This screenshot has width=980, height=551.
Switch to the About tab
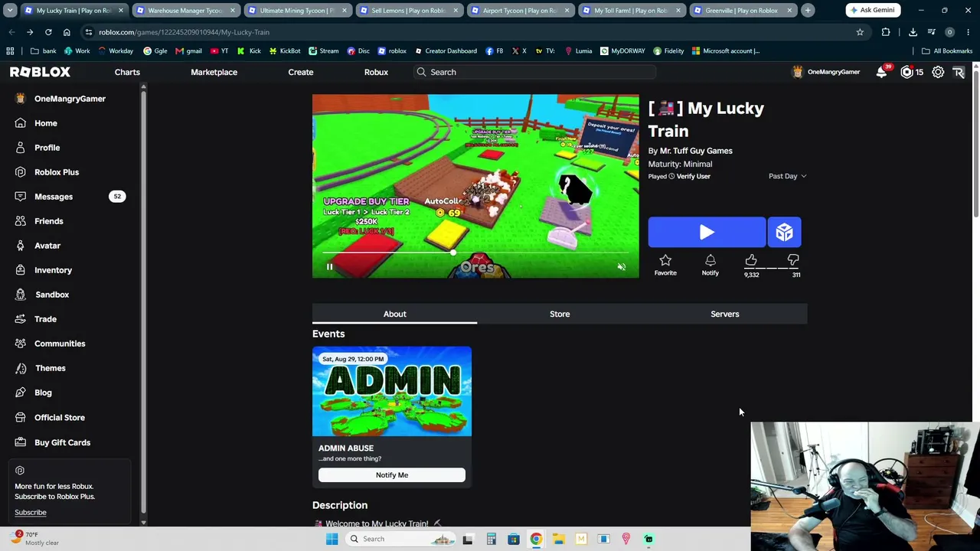394,314
